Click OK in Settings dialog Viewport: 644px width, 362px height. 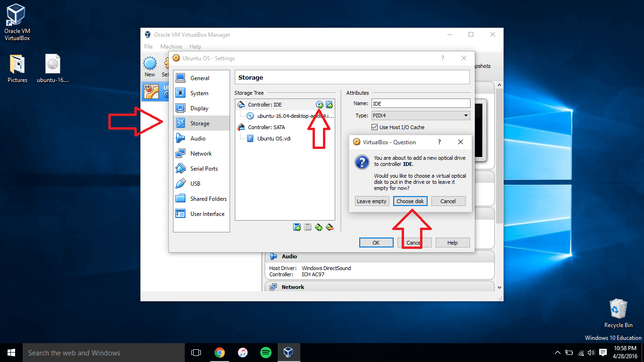(376, 243)
